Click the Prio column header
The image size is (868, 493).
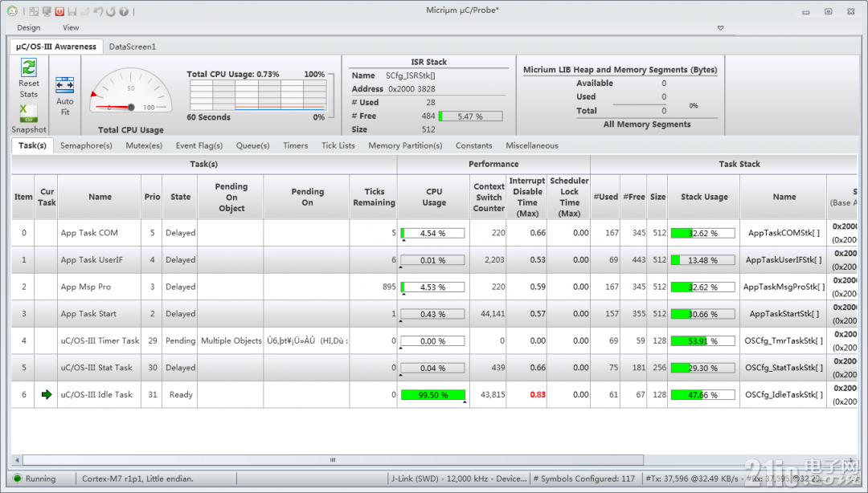[x=152, y=197]
